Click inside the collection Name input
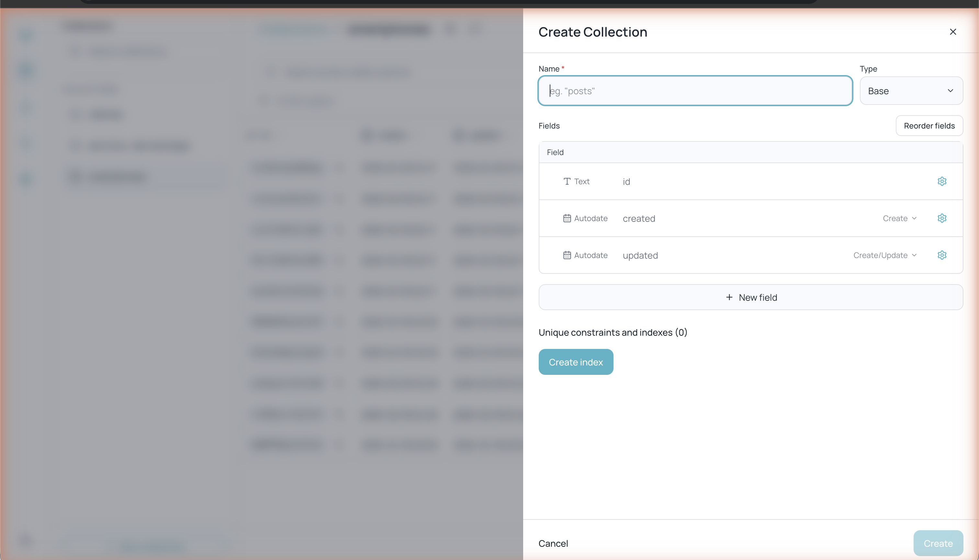The width and height of the screenshot is (979, 560). tap(695, 91)
